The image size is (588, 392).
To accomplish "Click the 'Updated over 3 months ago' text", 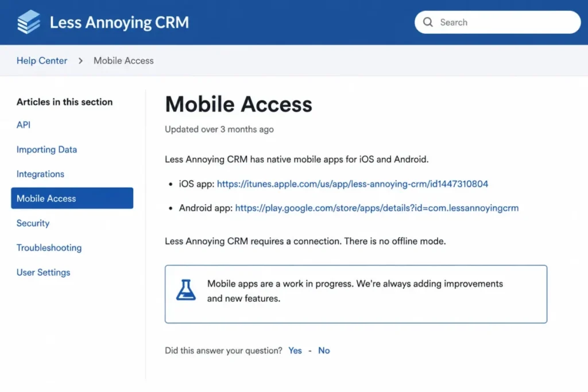I will tap(219, 129).
